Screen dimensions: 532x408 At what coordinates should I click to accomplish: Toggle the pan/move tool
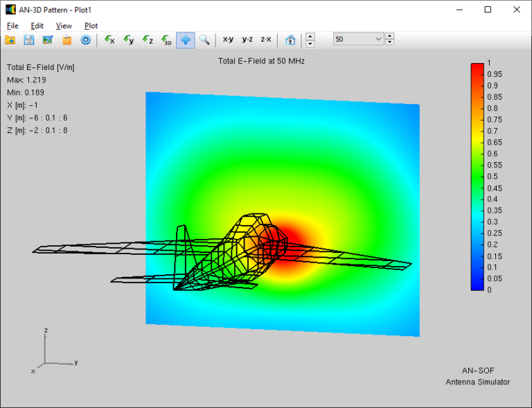(x=186, y=39)
